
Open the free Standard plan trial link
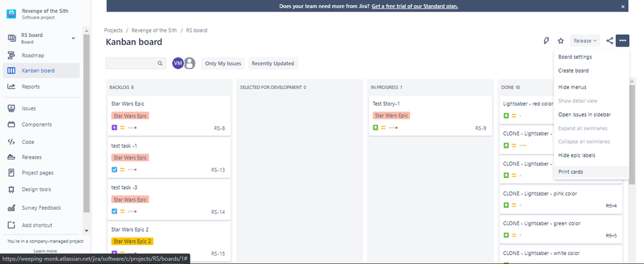pos(415,6)
